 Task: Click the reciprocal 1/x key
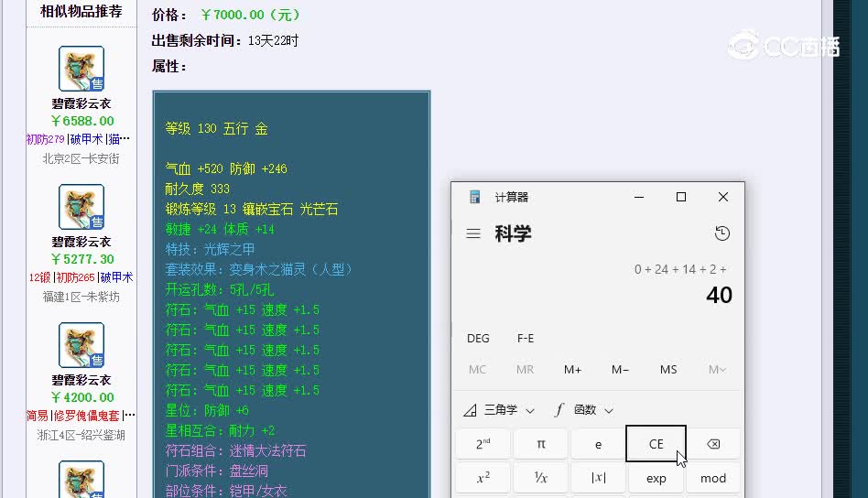pos(541,478)
